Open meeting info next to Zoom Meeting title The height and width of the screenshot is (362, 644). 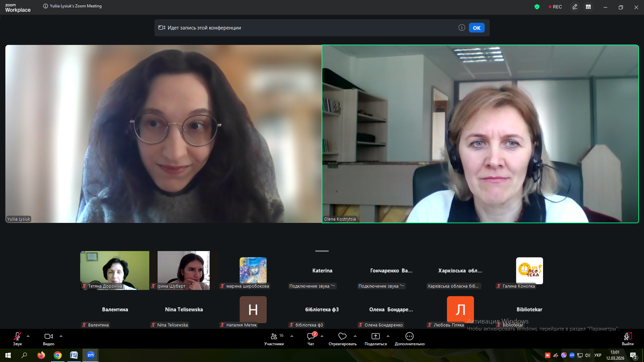pyautogui.click(x=46, y=6)
